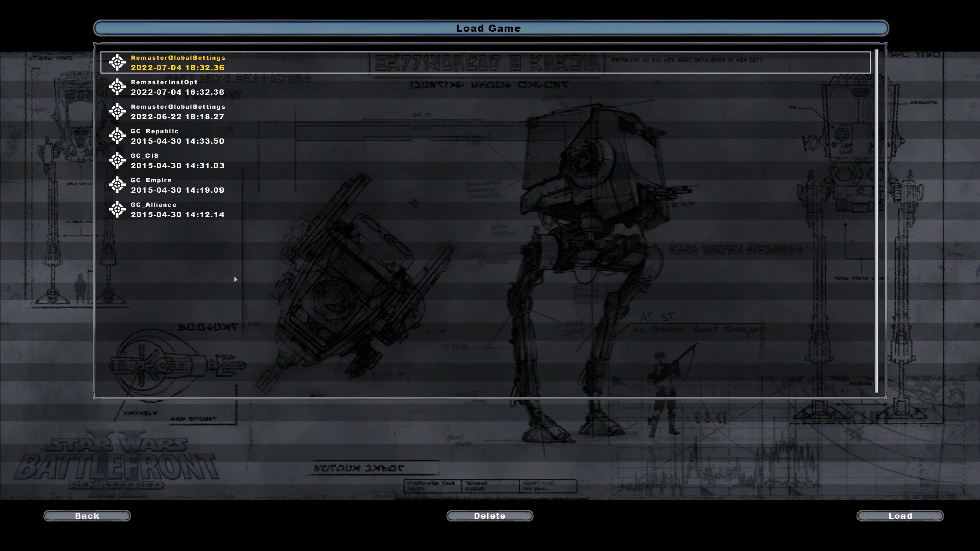The width and height of the screenshot is (980, 551).
Task: Click the timestamp 2015-04-30 14:33.50
Action: point(178,141)
